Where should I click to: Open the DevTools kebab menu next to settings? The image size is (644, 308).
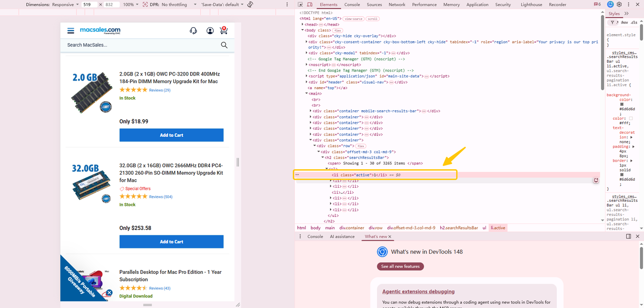click(628, 5)
